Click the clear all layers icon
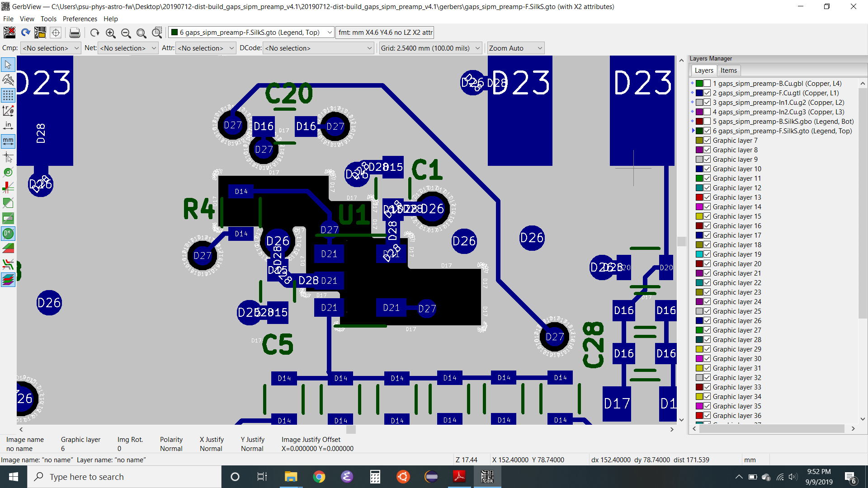 click(9, 33)
